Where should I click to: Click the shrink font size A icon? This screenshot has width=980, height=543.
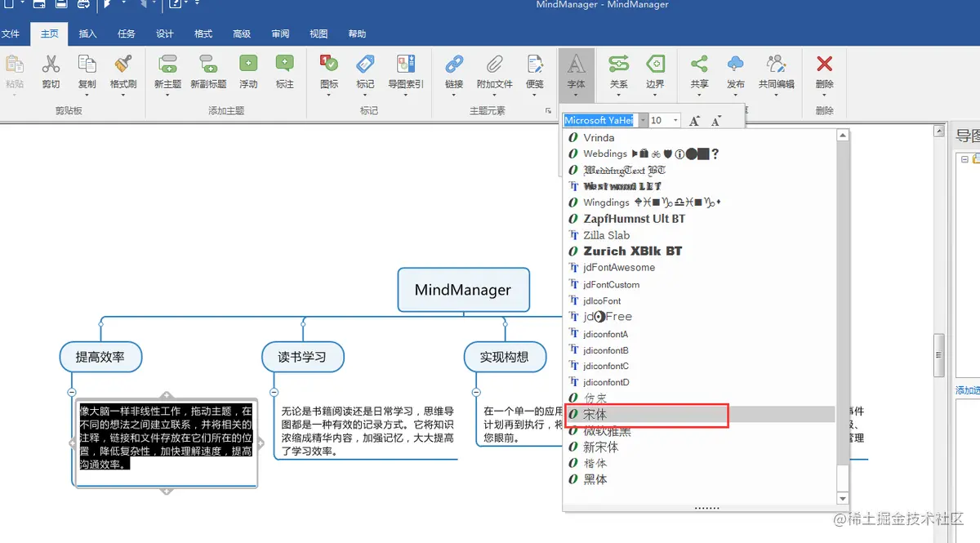pos(716,121)
